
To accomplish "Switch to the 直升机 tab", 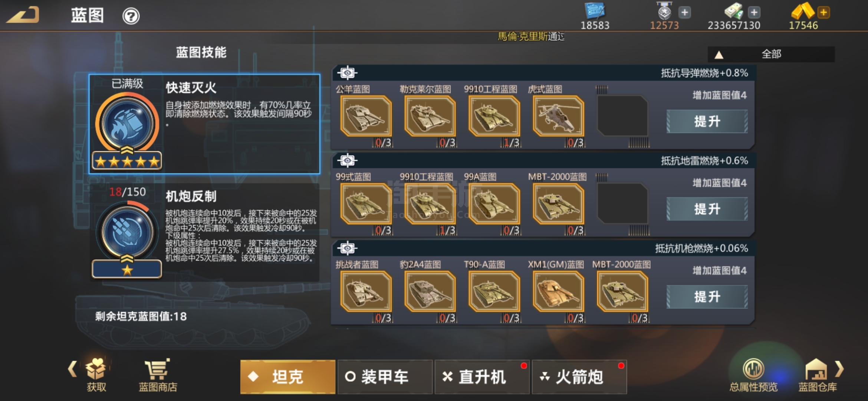I will [x=482, y=377].
